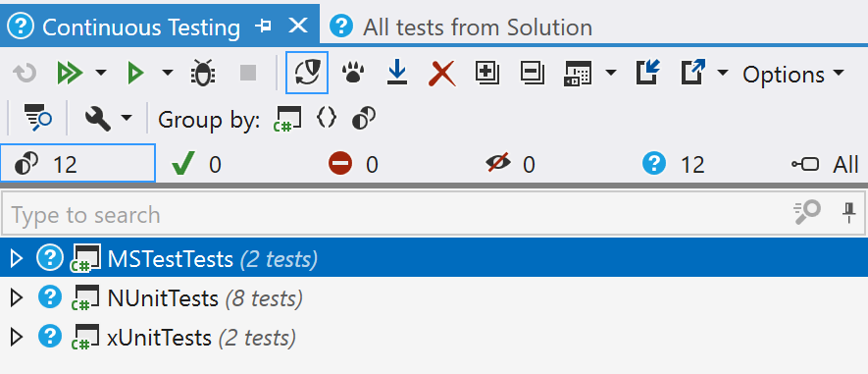The height and width of the screenshot is (374, 868).
Task: Open dropdown next to Run Selected Tests
Action: point(167,73)
